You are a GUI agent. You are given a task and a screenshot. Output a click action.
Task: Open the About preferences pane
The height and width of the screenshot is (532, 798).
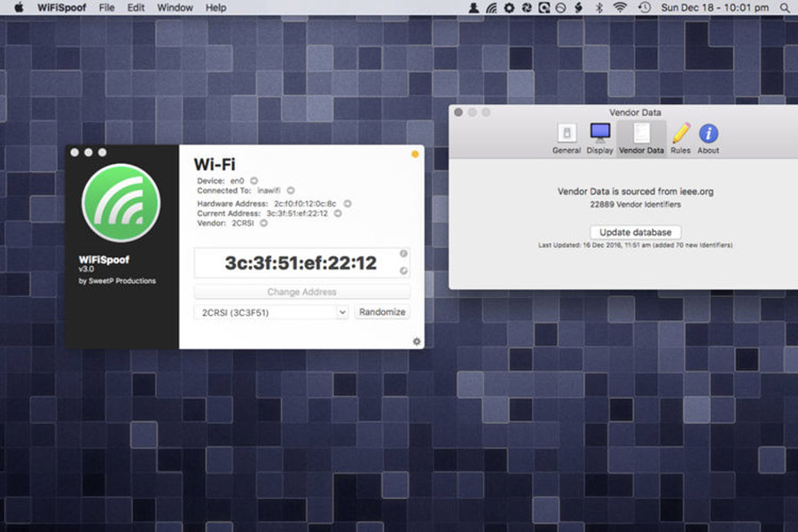pos(708,138)
